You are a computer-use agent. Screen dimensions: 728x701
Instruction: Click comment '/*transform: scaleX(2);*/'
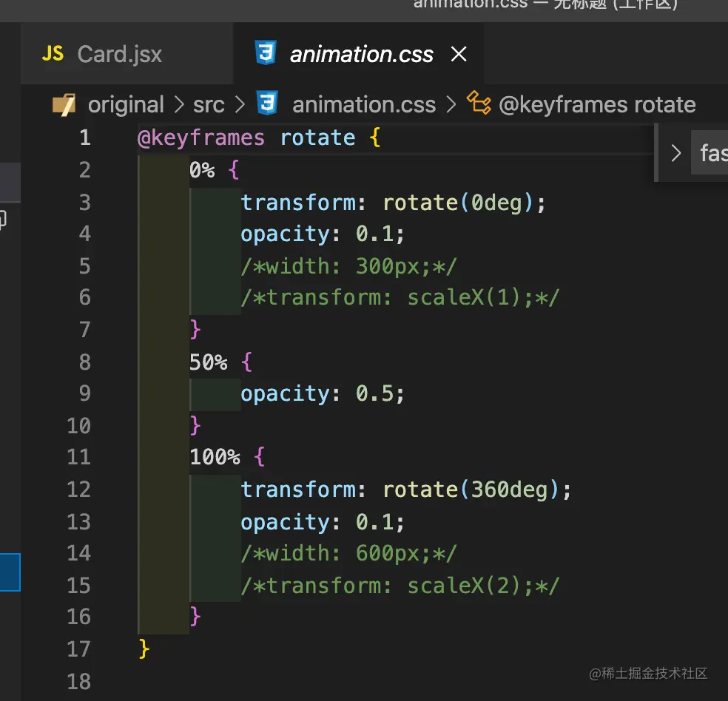pyautogui.click(x=400, y=586)
